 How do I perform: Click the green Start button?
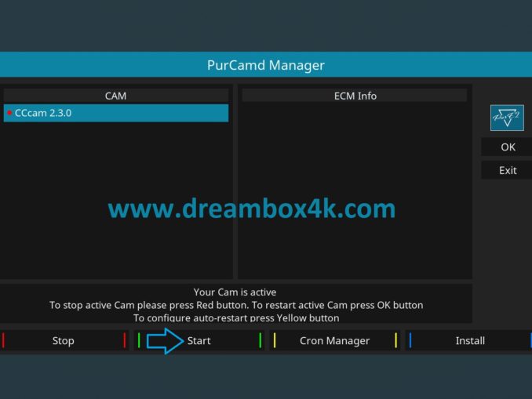coord(199,341)
